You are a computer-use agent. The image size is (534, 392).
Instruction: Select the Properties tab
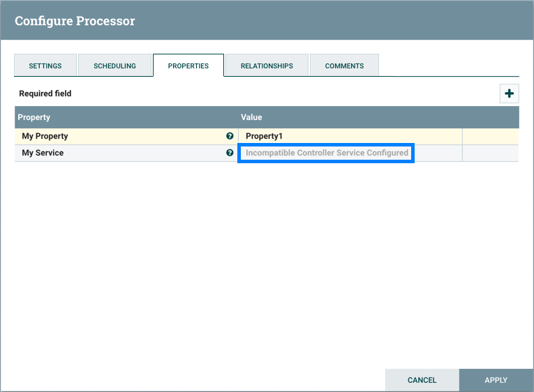pos(188,66)
